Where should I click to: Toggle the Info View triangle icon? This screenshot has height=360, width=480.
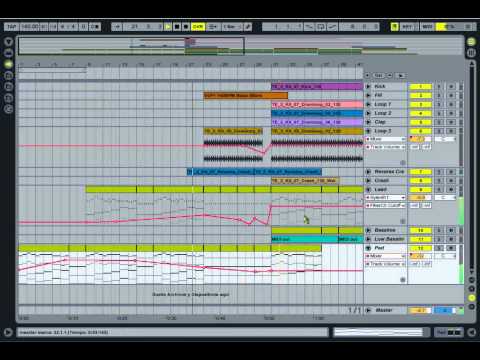pos(8,332)
